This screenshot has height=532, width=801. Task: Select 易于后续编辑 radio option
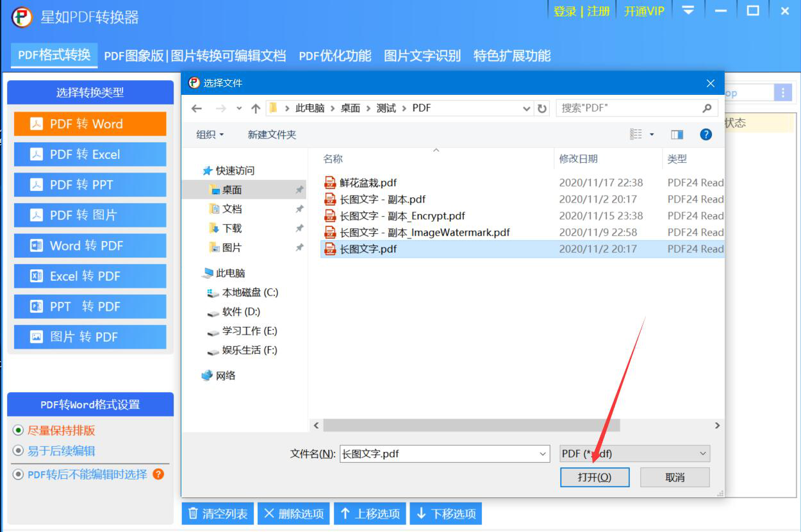pos(18,451)
